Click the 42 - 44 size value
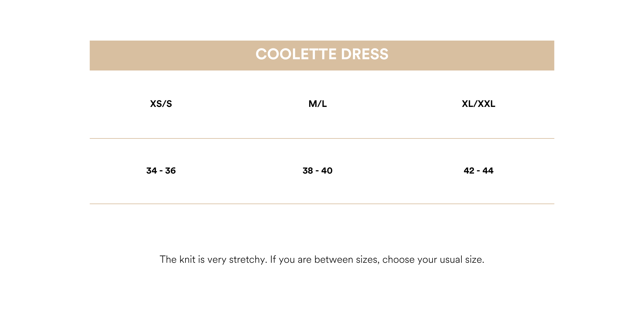 [478, 170]
